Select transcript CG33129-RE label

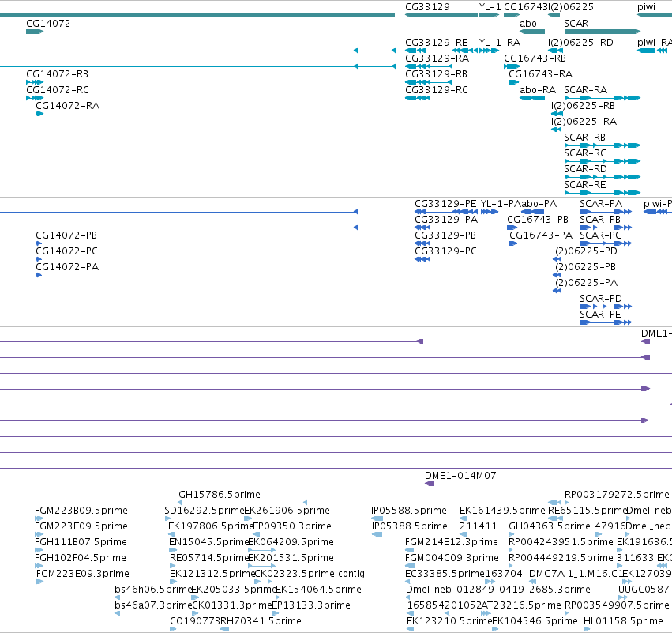[436, 43]
